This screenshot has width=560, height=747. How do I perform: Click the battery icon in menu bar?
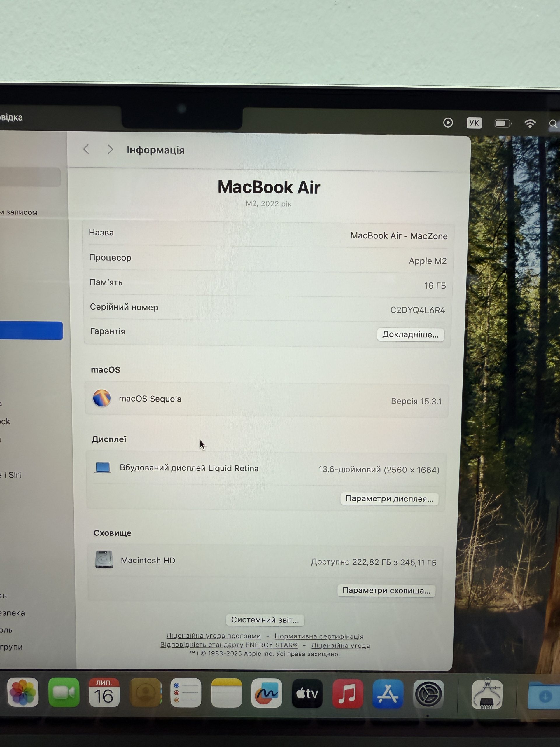(503, 123)
